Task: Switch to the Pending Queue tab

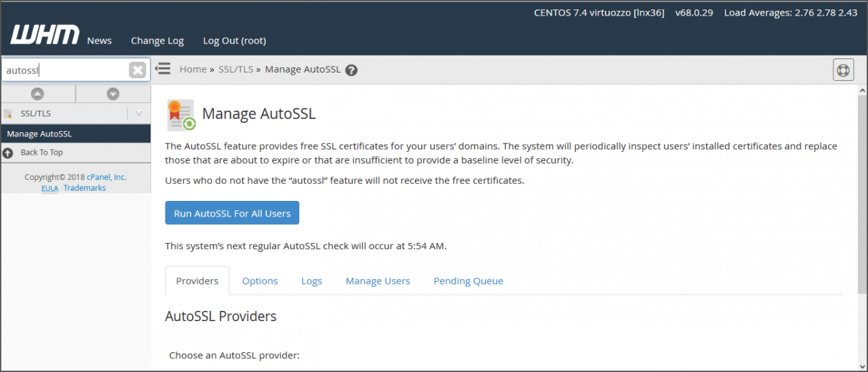Action: [x=469, y=281]
